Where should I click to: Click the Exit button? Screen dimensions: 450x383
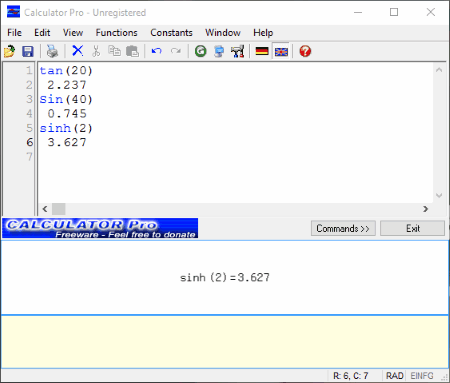413,228
